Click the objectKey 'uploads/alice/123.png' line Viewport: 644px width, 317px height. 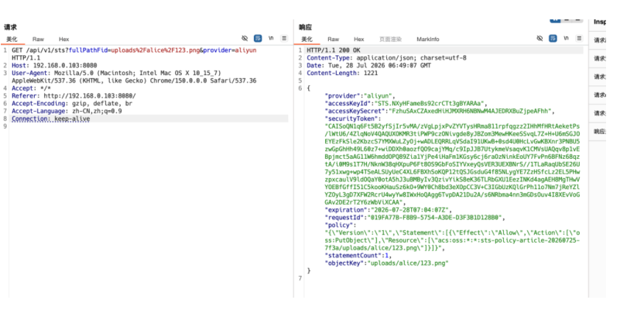(x=386, y=264)
